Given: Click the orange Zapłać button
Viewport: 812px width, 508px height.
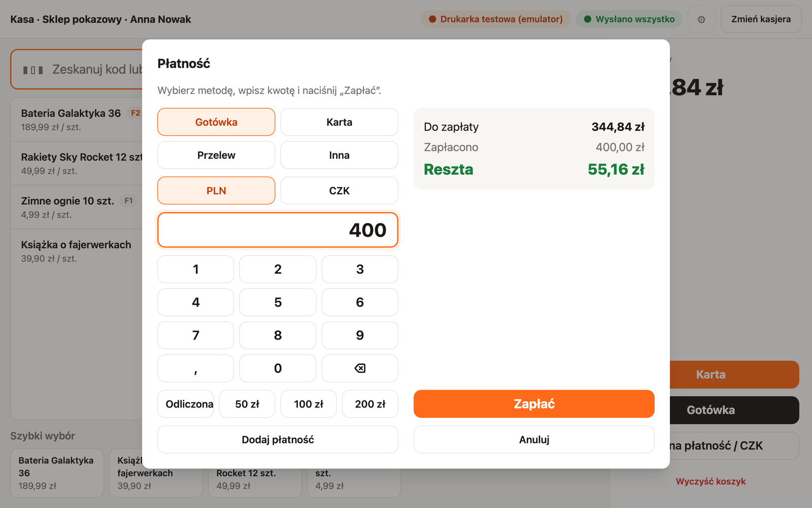Looking at the screenshot, I should pos(534,404).
